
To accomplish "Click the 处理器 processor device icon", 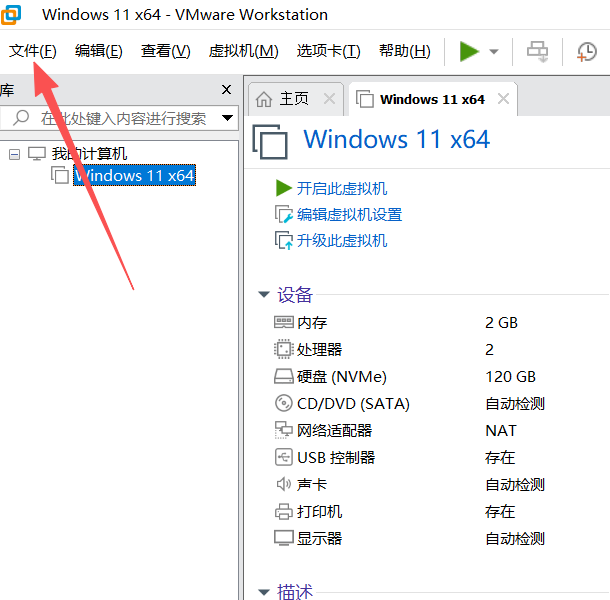I will pyautogui.click(x=284, y=349).
